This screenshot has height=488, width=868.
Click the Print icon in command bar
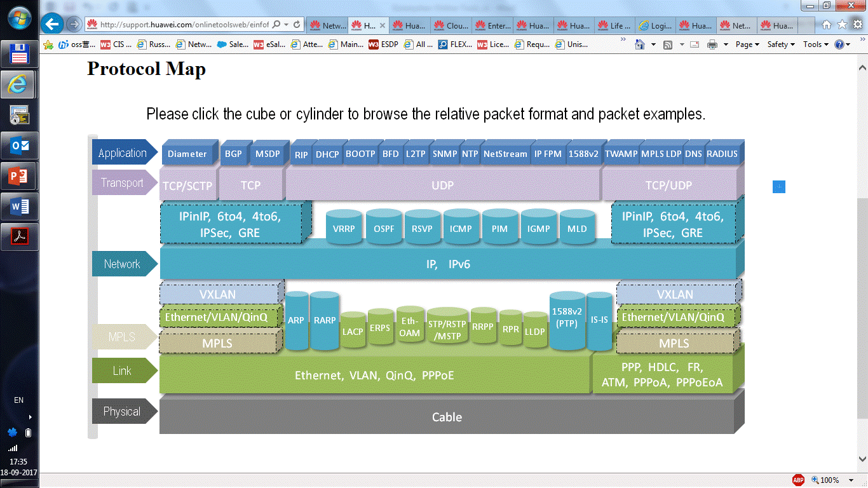(x=712, y=44)
